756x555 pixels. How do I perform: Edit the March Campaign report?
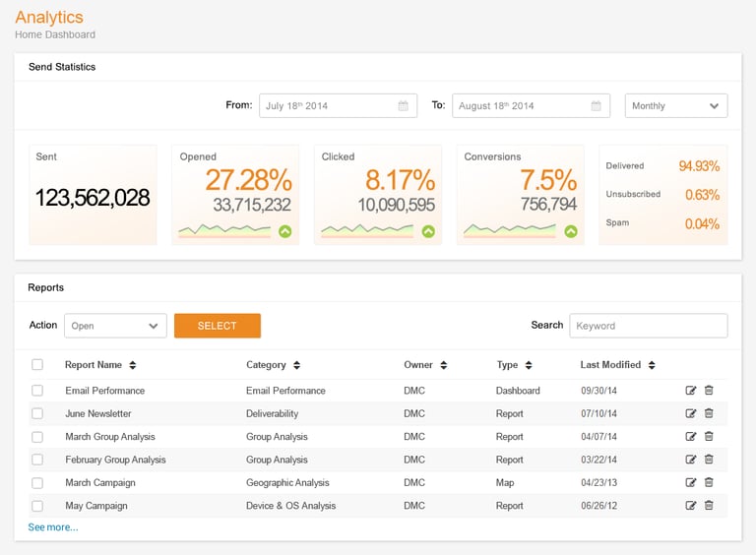690,482
